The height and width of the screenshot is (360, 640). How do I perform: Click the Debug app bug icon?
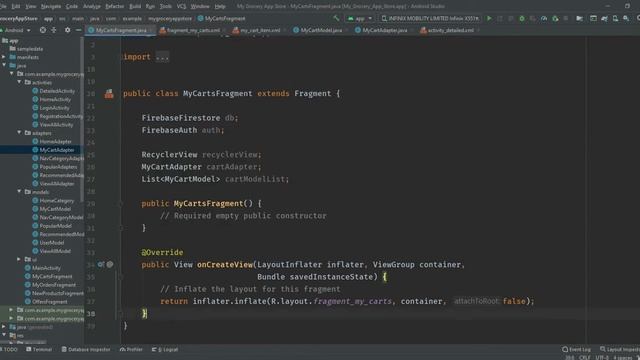[x=522, y=18]
